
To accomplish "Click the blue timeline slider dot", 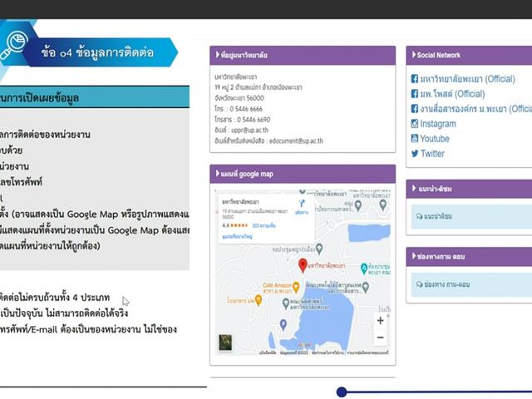I will coord(342,392).
